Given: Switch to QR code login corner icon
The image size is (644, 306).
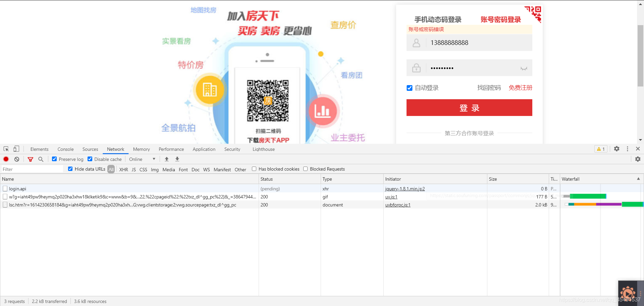Looking at the screenshot, I should pos(533,14).
